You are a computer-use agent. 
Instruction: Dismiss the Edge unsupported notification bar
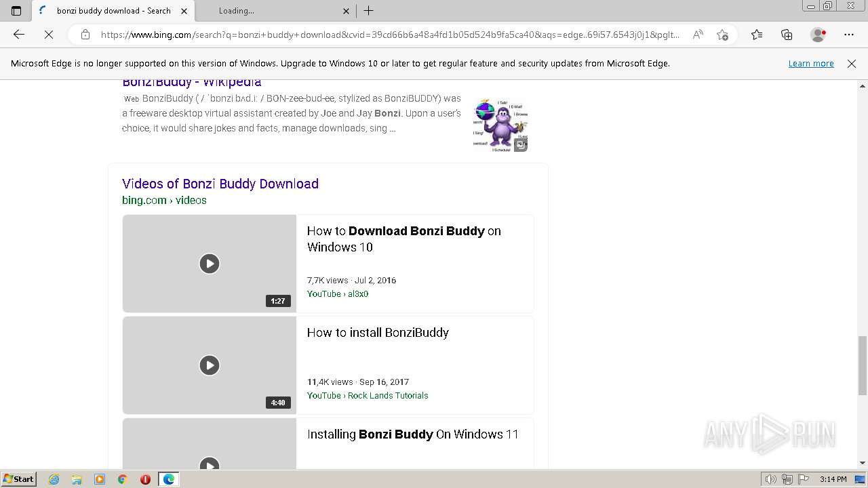pyautogui.click(x=852, y=63)
